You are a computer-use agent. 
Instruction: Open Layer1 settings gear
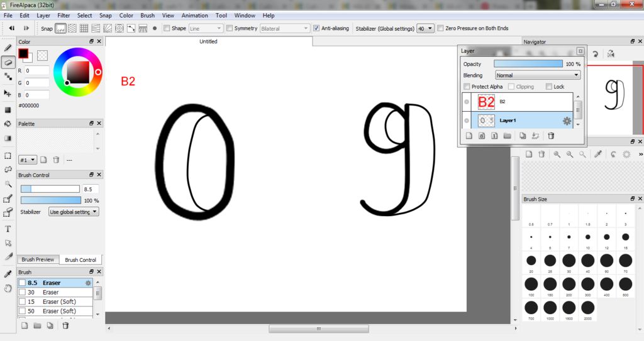[x=567, y=121]
